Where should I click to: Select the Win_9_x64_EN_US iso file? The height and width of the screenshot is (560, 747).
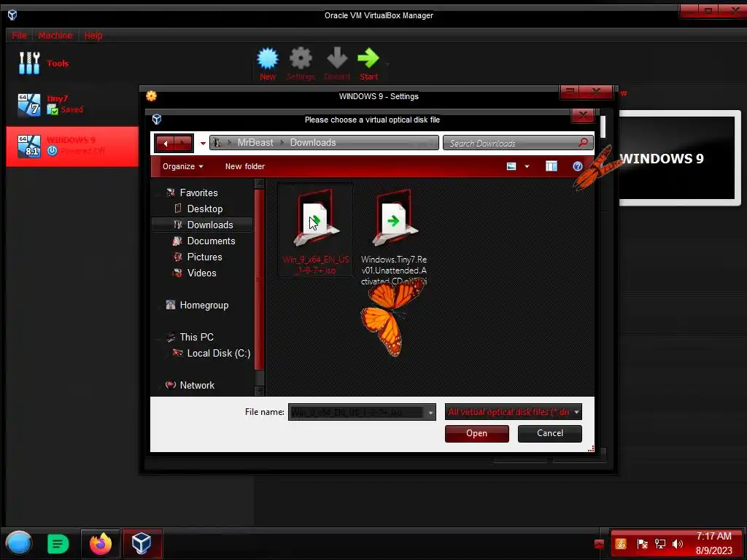(315, 230)
